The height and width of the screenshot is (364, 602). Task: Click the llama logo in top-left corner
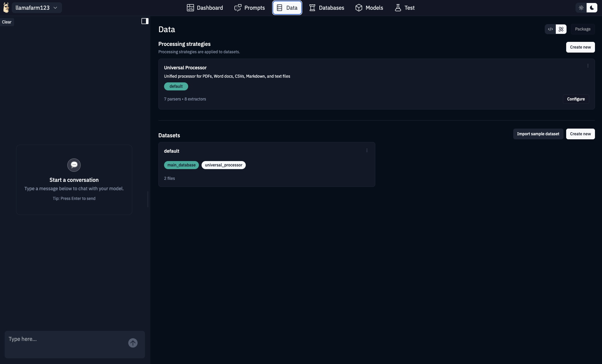5,7
